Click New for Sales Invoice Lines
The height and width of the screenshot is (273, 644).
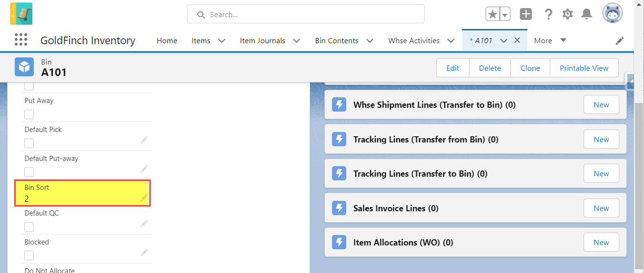[x=601, y=208]
